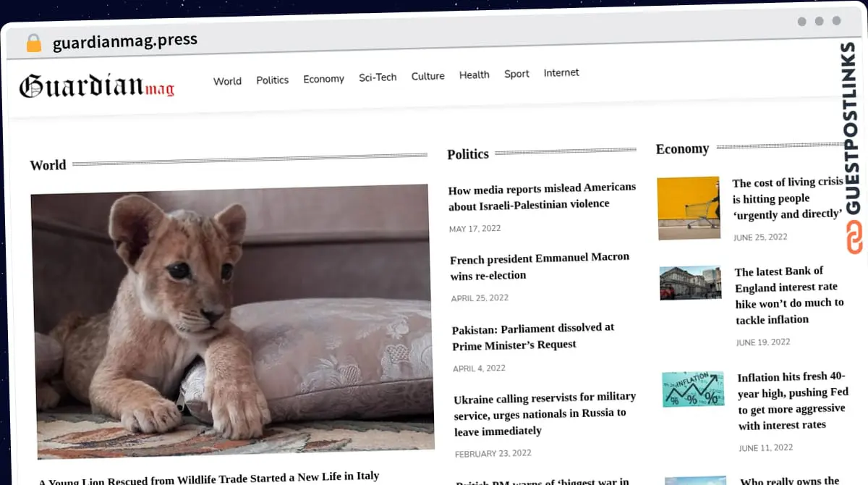Click the Guardianmag logo
Viewport: 868px width, 485px height.
96,86
